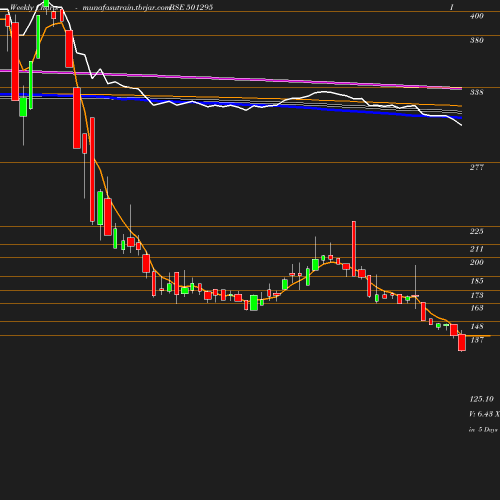500x500 pixels.
Task: Select the 148 price axis label
Action: click(476, 327)
